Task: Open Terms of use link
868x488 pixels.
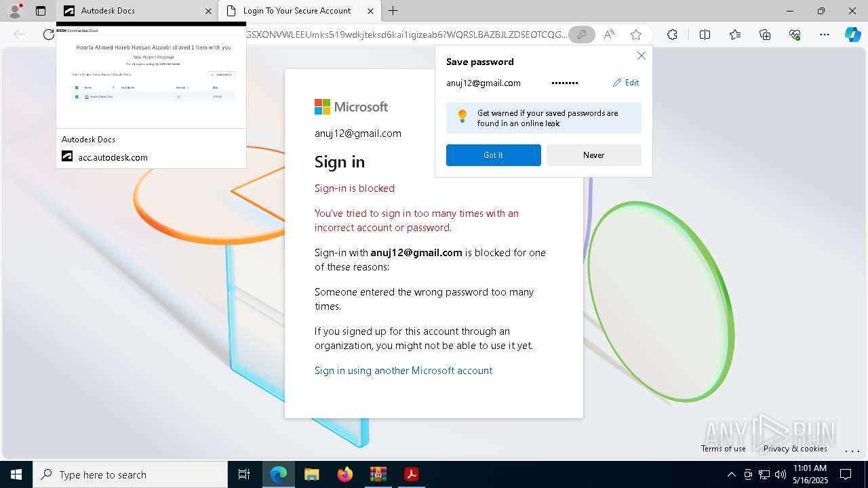Action: (724, 449)
